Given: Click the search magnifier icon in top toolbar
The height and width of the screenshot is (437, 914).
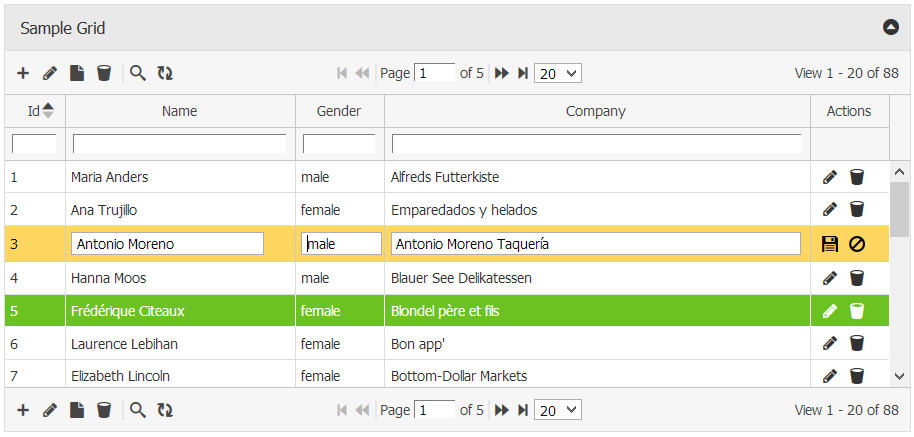Looking at the screenshot, I should point(138,73).
